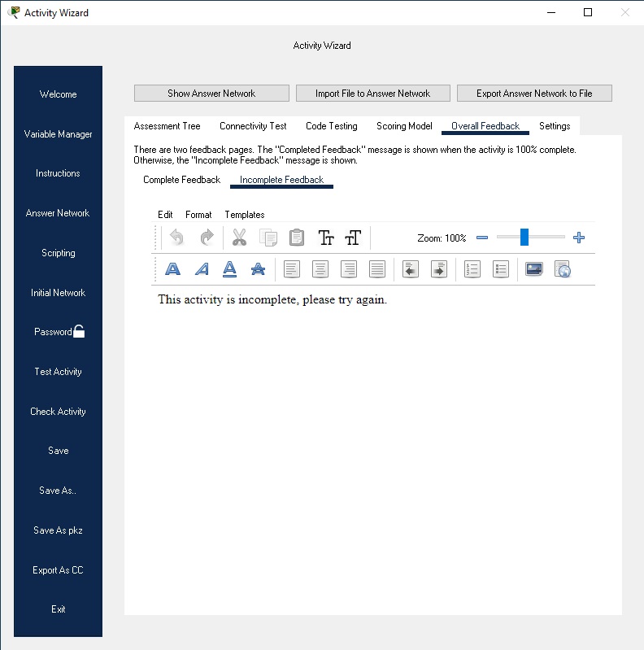
Task: Open the Format menu
Action: (x=198, y=215)
